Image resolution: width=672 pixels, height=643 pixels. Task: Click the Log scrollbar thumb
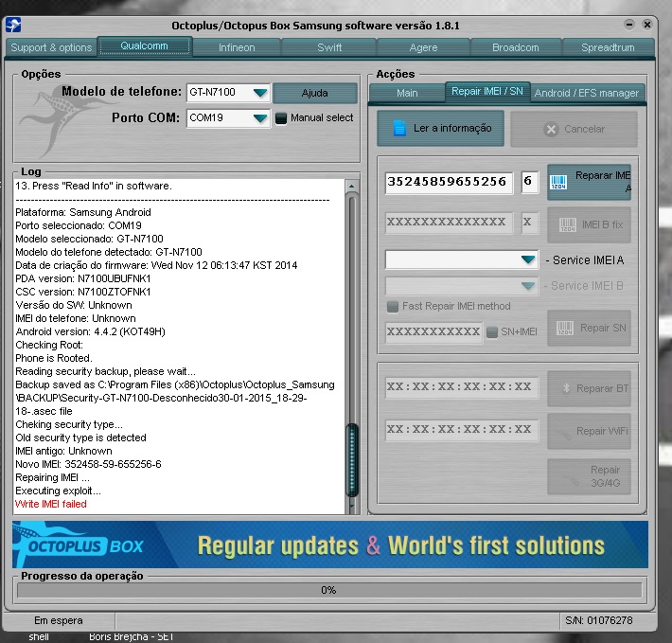(x=352, y=460)
